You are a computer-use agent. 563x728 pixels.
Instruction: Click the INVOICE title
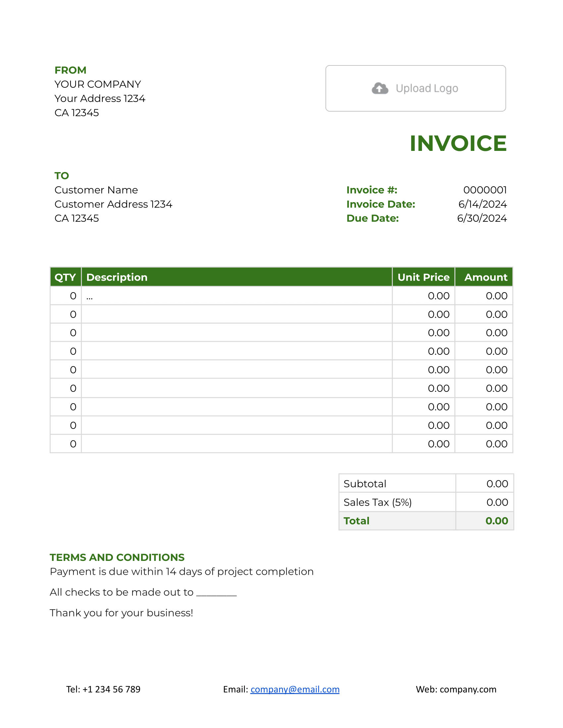click(x=458, y=143)
